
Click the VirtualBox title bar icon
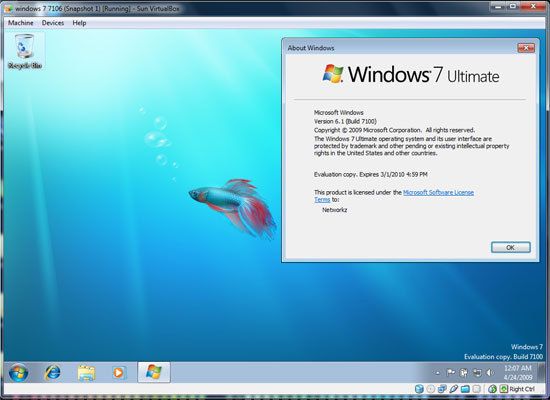tap(8, 8)
